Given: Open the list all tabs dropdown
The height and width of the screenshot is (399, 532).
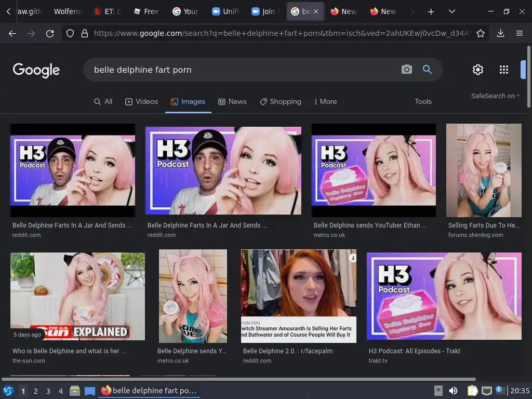Looking at the screenshot, I should (x=451, y=11).
